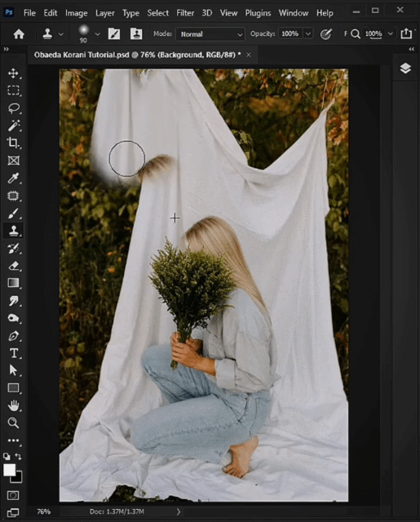
Task: Pick the Crop tool
Action: click(13, 143)
